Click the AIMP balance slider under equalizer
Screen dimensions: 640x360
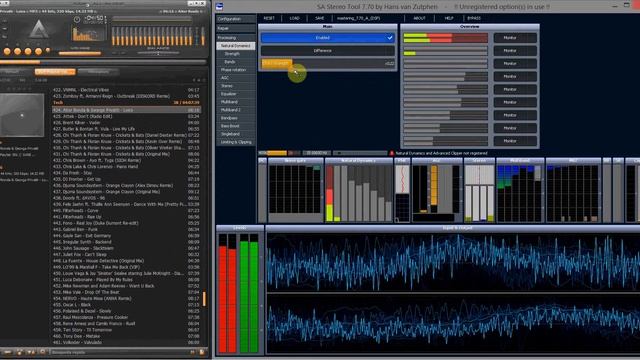pyautogui.click(x=158, y=53)
